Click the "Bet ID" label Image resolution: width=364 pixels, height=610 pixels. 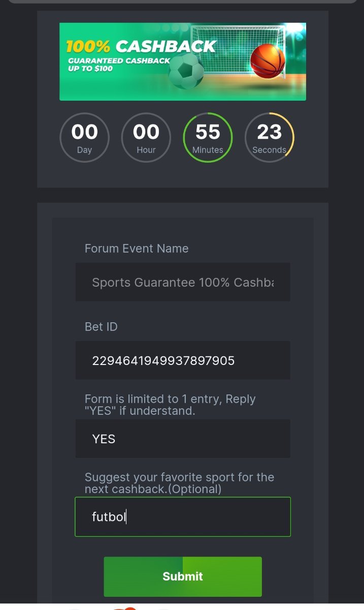101,327
